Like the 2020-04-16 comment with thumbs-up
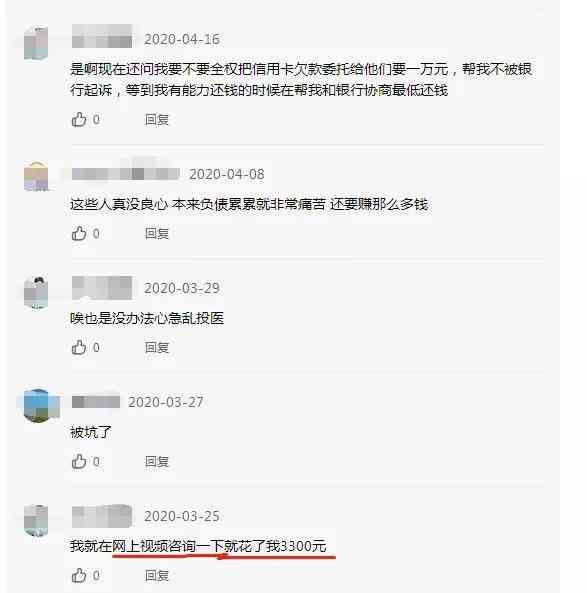The height and width of the screenshot is (593, 587). tap(79, 120)
